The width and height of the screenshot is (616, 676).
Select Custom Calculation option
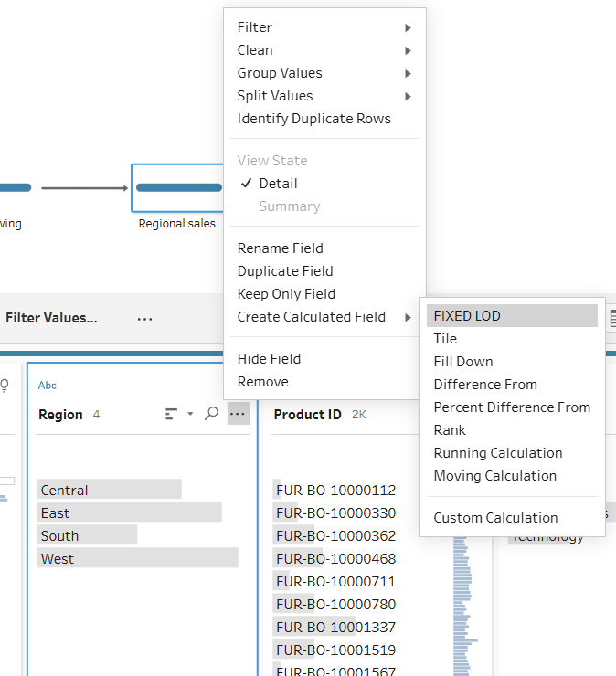495,518
